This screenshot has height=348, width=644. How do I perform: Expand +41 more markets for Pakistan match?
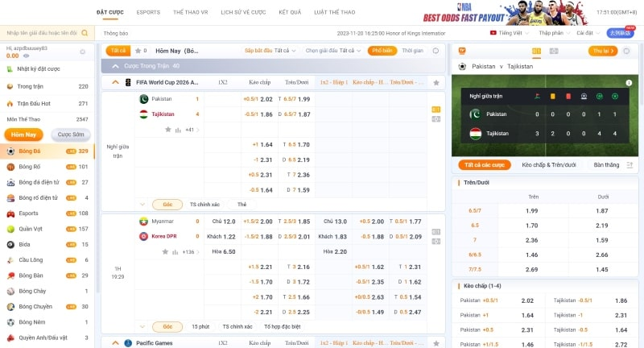point(192,130)
